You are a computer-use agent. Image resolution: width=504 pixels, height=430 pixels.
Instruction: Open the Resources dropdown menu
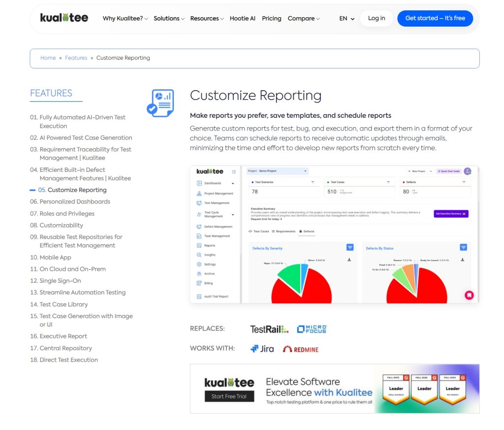[207, 18]
